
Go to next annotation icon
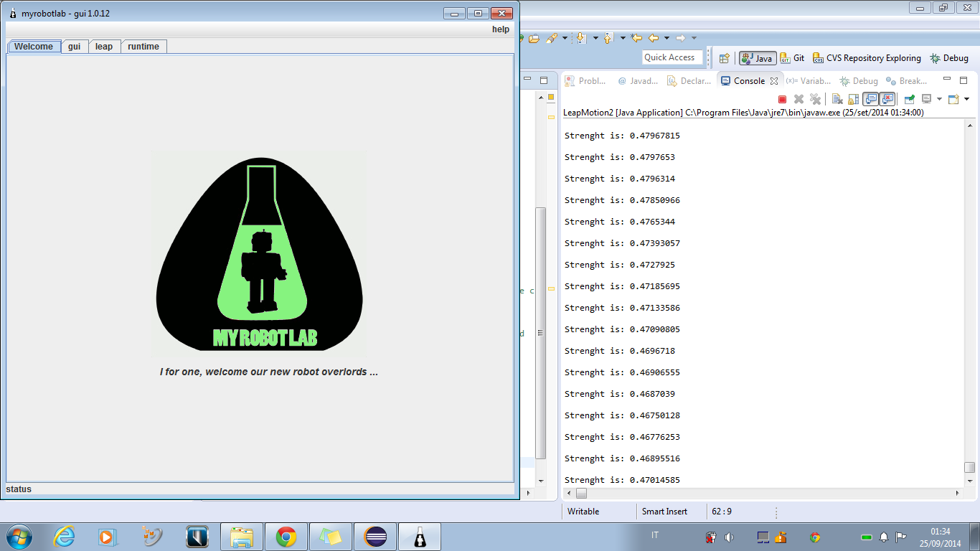582,38
